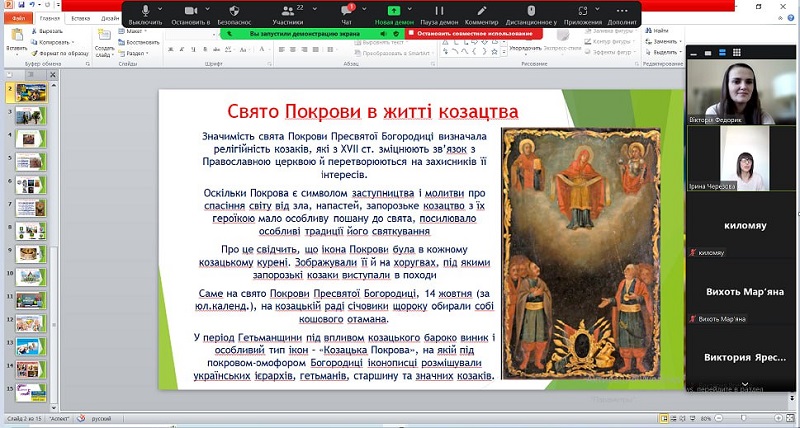Image resolution: width=800 pixels, height=428 pixels.
Task: Click zoom out minus in status bar
Action: tap(718, 418)
